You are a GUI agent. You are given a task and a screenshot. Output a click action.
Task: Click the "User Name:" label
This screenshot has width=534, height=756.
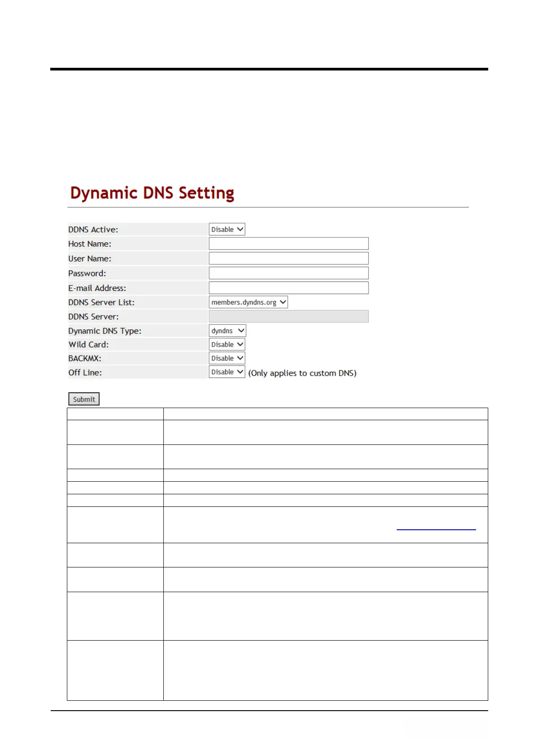tap(90, 259)
